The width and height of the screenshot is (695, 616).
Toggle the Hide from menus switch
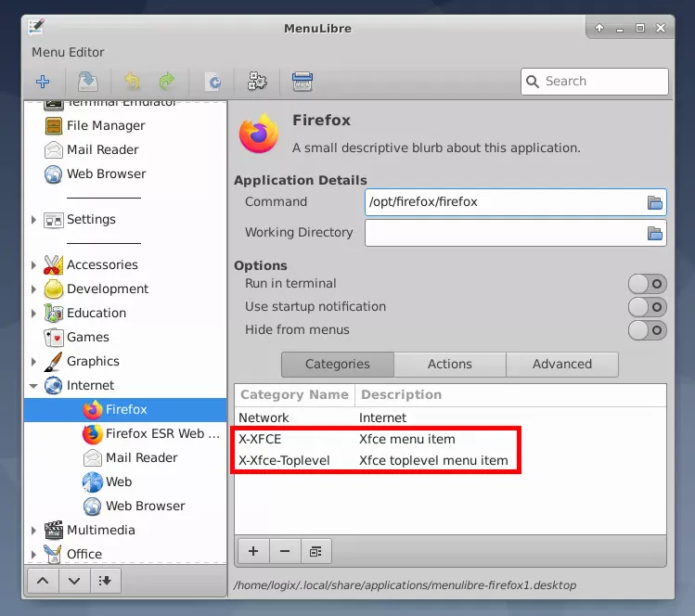point(647,330)
